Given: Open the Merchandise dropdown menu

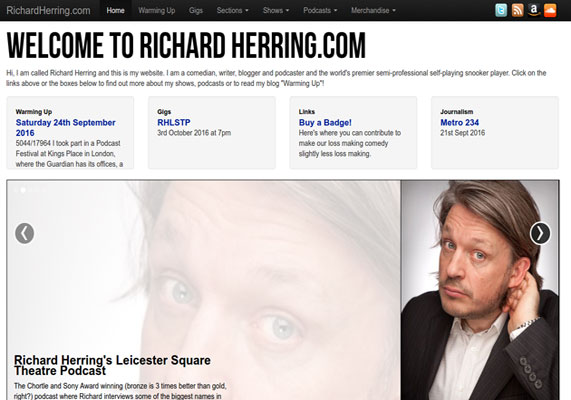Looking at the screenshot, I should (373, 11).
